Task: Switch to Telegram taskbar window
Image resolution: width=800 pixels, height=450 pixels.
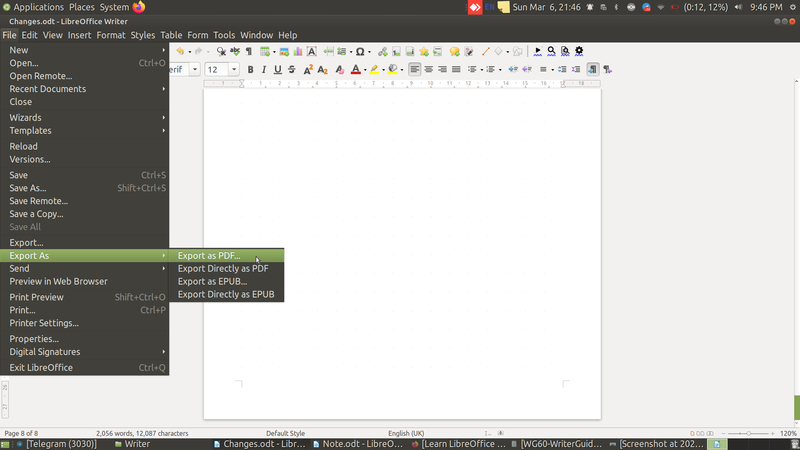Action: tap(56, 444)
